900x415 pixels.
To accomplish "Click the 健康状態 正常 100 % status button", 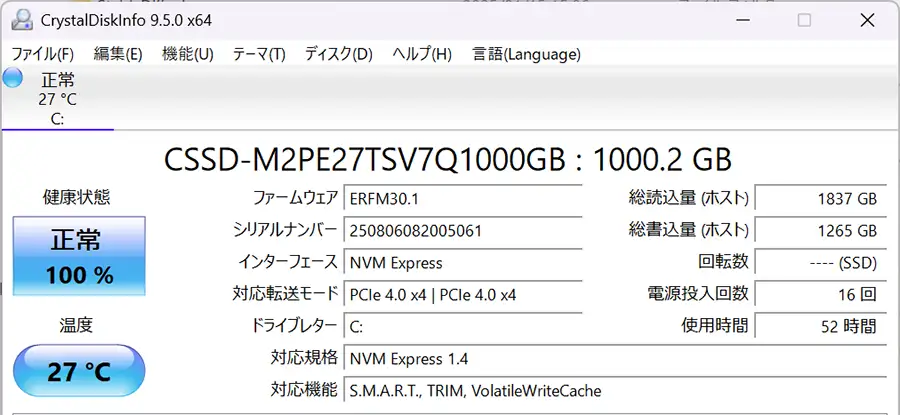I will pyautogui.click(x=79, y=256).
